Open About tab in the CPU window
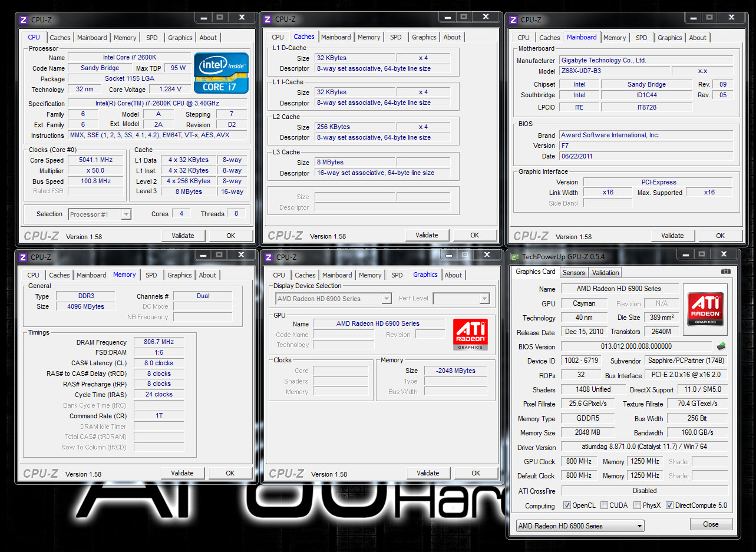This screenshot has width=756, height=552. (x=208, y=38)
